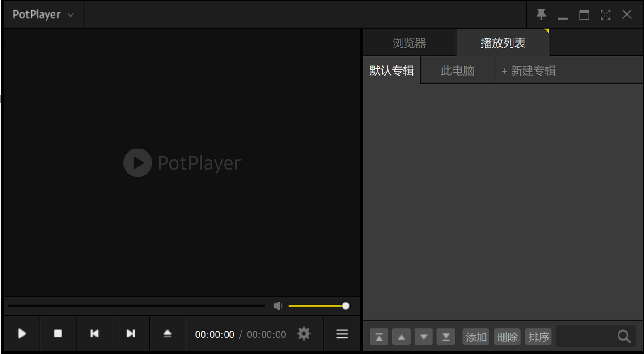
Task: Open the hamburger menu icon
Action: tap(342, 333)
